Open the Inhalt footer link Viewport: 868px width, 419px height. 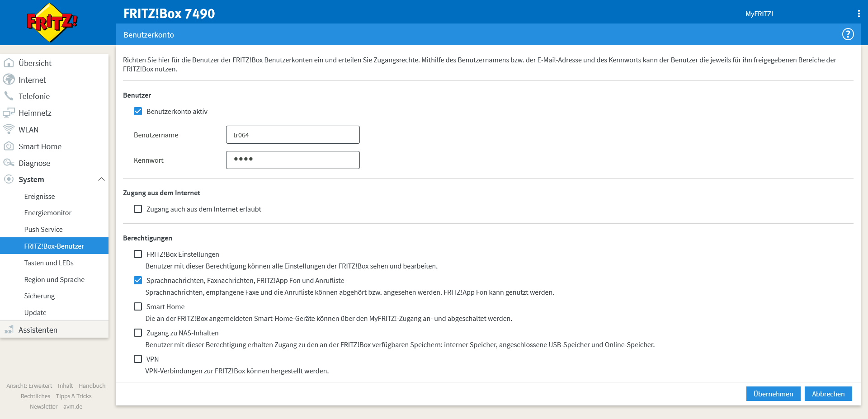[65, 386]
